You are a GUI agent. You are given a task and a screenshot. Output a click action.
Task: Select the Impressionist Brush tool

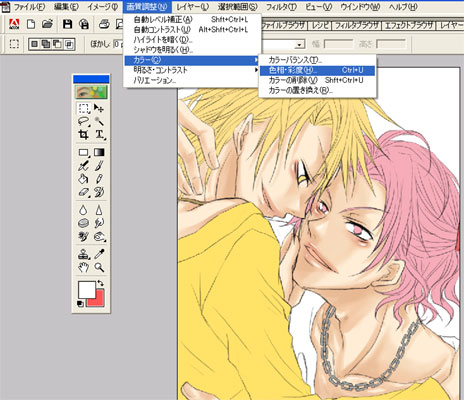(99, 192)
